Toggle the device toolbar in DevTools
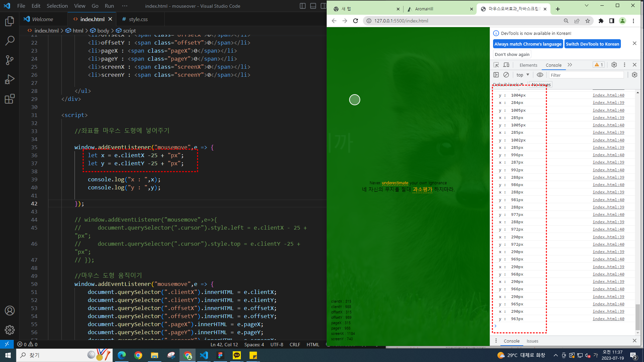 [x=506, y=65]
